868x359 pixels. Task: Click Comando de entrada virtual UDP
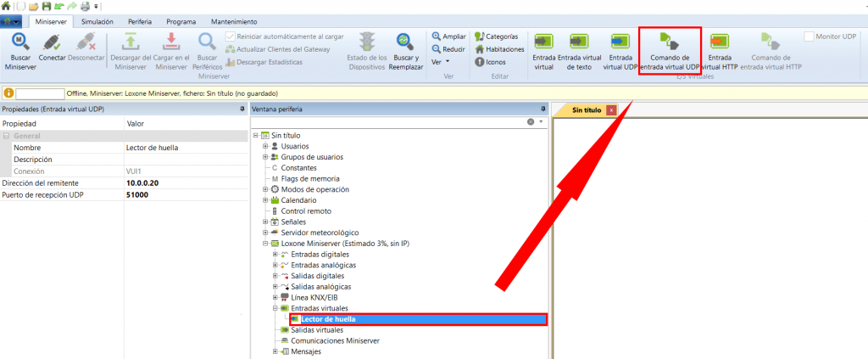point(670,42)
